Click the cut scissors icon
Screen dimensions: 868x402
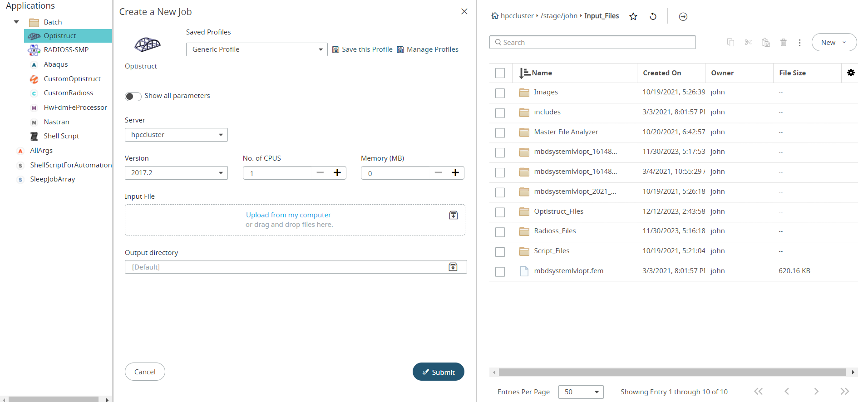click(748, 43)
